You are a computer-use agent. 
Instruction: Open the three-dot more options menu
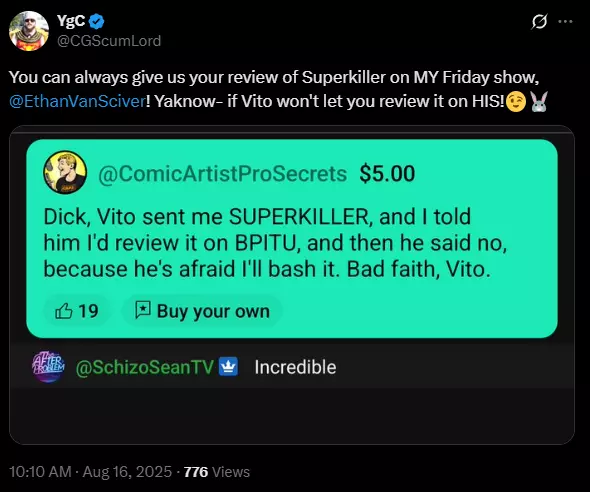(x=565, y=21)
